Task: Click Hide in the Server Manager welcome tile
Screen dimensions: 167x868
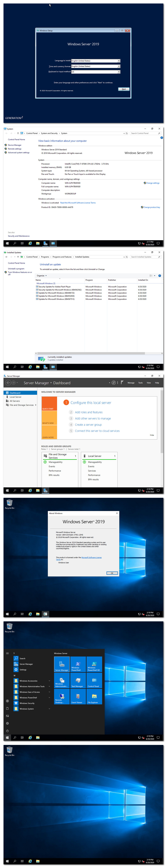Action: pyautogui.click(x=152, y=435)
